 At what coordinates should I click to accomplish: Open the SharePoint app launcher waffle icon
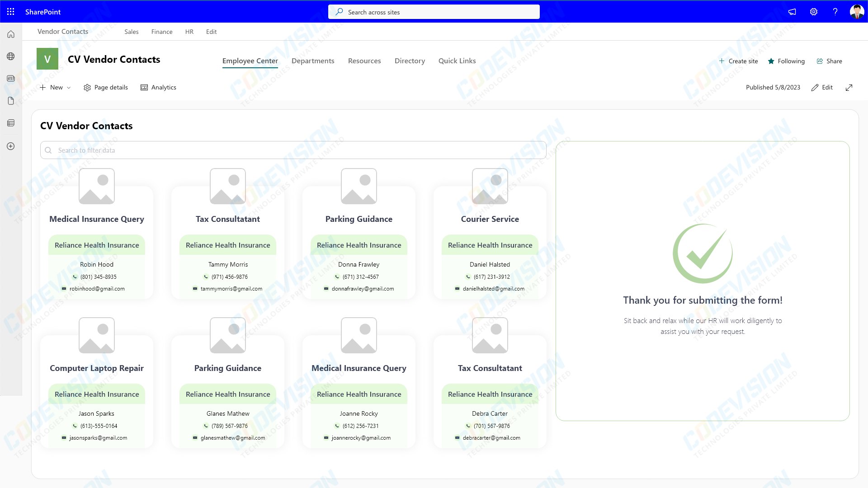11,12
